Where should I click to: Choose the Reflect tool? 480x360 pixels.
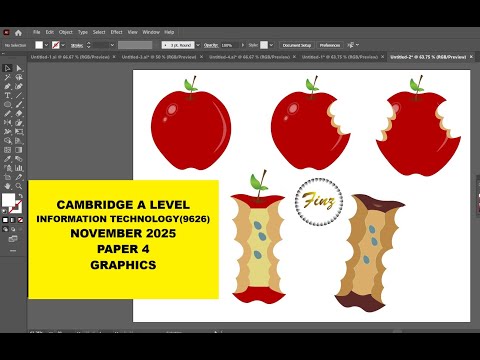point(7,122)
